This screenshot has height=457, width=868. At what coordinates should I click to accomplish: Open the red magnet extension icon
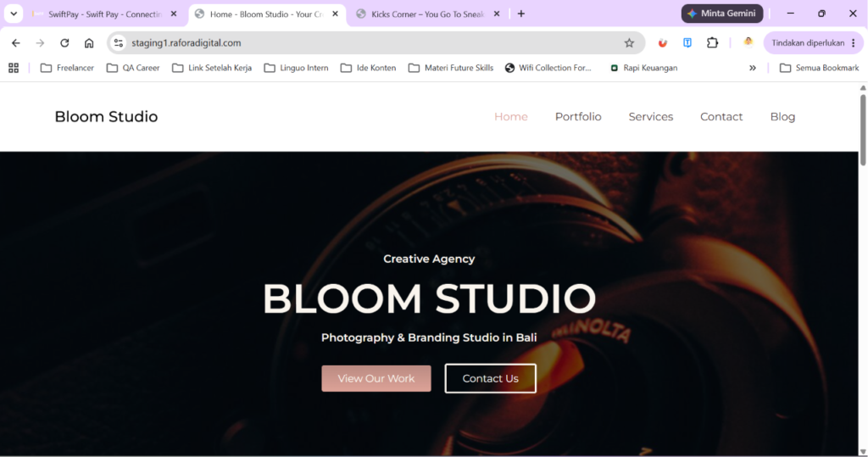(662, 42)
